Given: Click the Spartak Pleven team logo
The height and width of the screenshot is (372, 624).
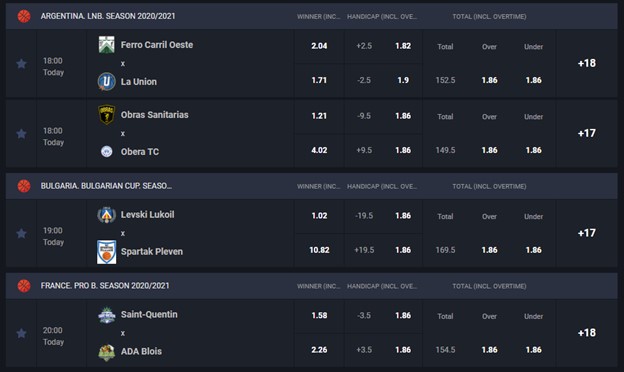Looking at the screenshot, I should pos(107,251).
